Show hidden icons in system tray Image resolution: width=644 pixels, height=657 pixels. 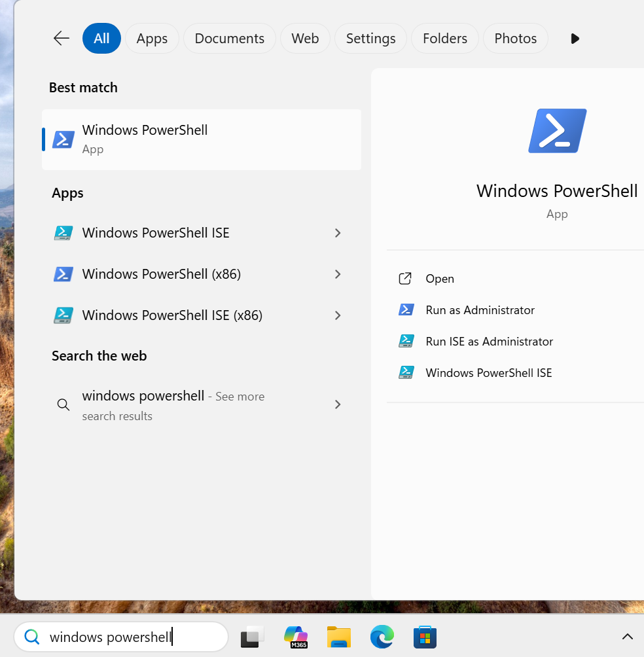point(627,637)
